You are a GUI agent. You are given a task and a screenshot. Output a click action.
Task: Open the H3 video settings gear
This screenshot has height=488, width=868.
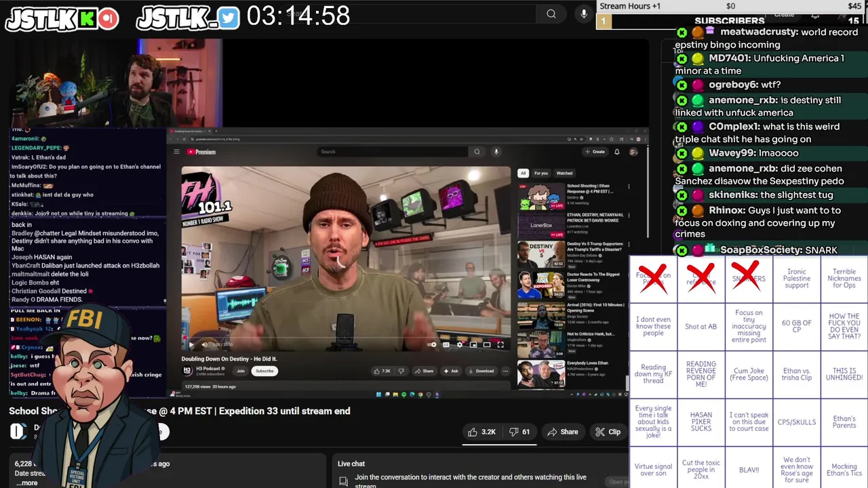tap(460, 344)
